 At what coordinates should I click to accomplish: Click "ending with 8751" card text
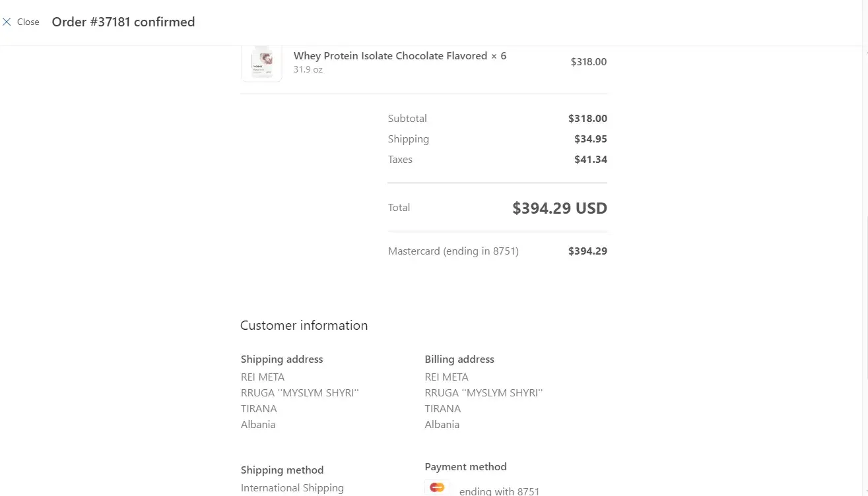(x=499, y=491)
